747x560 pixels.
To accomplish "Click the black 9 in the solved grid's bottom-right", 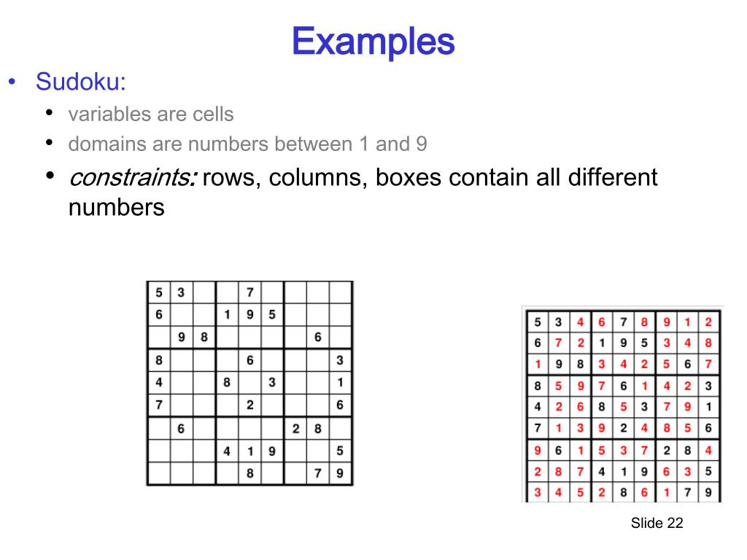I will (708, 492).
